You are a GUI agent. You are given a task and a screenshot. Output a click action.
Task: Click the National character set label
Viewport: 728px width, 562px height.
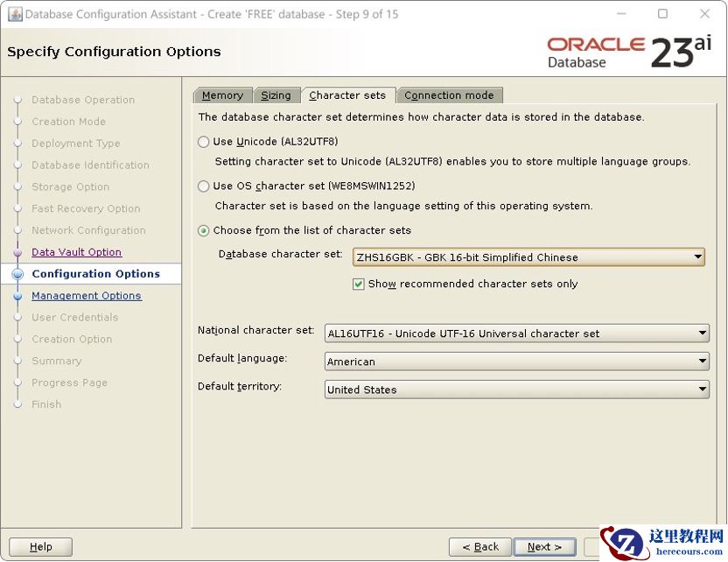point(255,330)
